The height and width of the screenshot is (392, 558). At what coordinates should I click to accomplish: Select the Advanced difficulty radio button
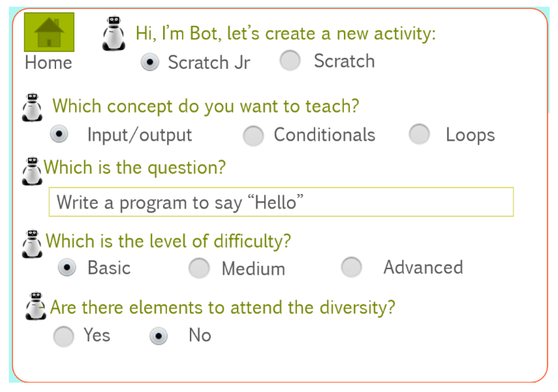(351, 267)
